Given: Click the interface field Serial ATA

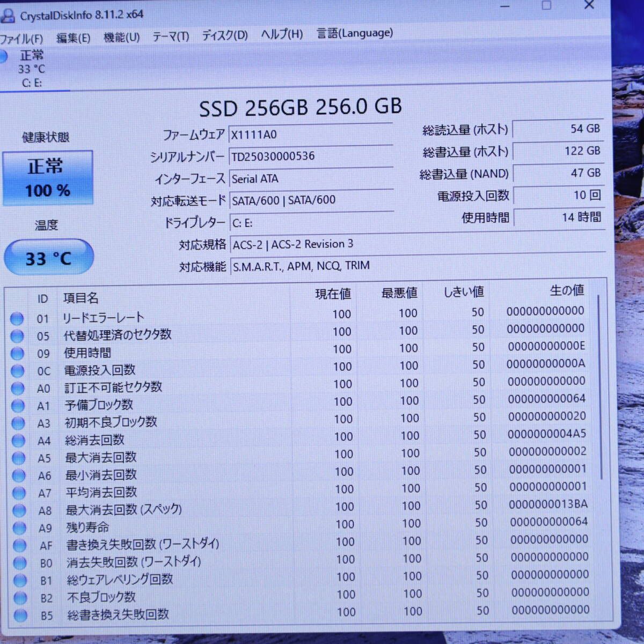Looking at the screenshot, I should point(311,178).
